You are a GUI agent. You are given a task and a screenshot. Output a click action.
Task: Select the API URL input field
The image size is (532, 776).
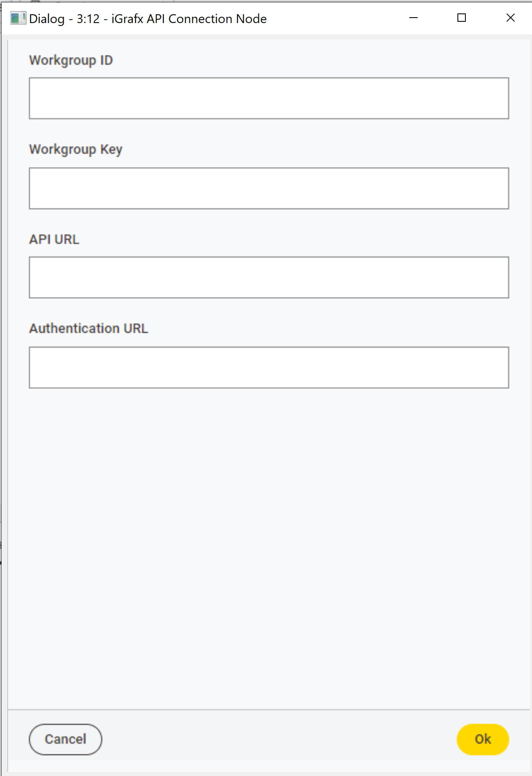pyautogui.click(x=269, y=277)
